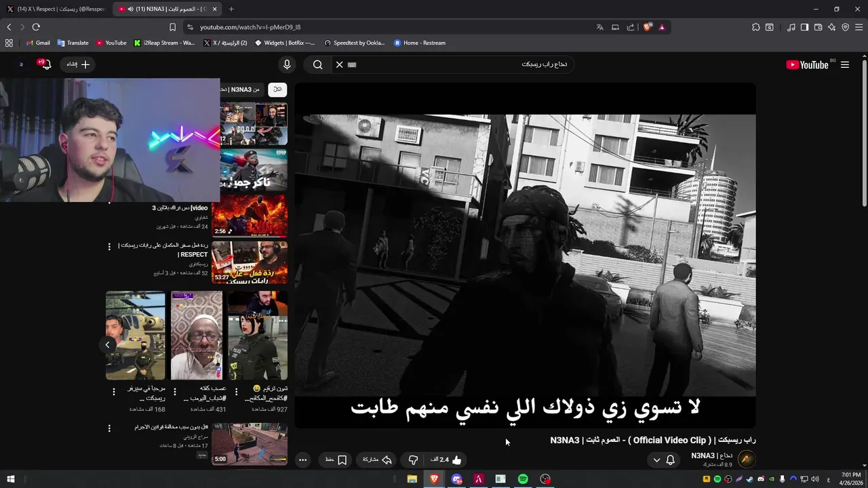The height and width of the screenshot is (488, 868).
Task: Open options menu for the 5:00 video
Action: [109, 428]
